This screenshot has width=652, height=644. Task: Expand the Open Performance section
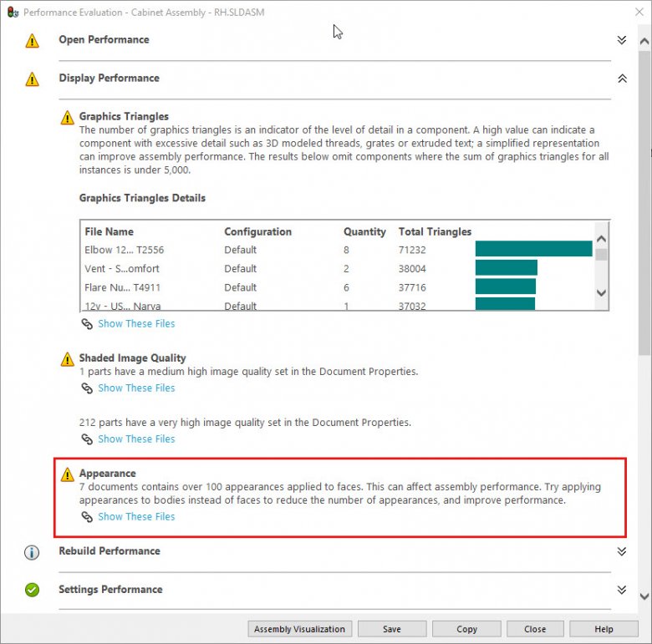(622, 40)
